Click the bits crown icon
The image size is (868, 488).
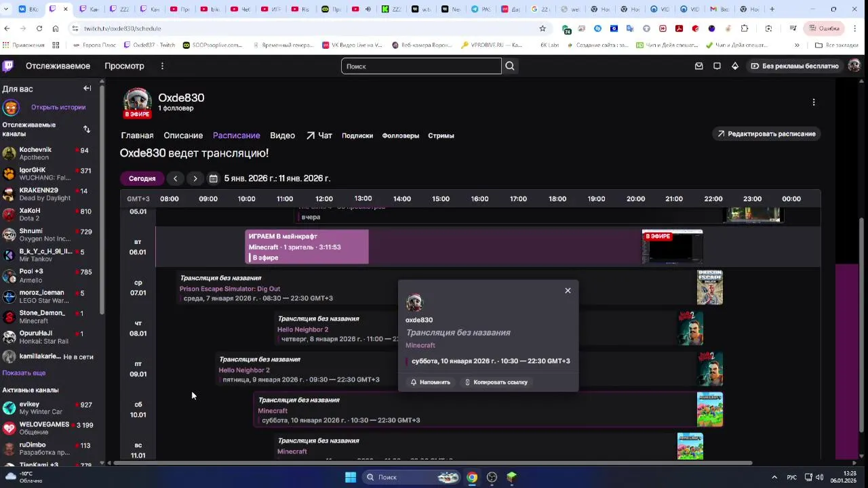click(x=735, y=66)
